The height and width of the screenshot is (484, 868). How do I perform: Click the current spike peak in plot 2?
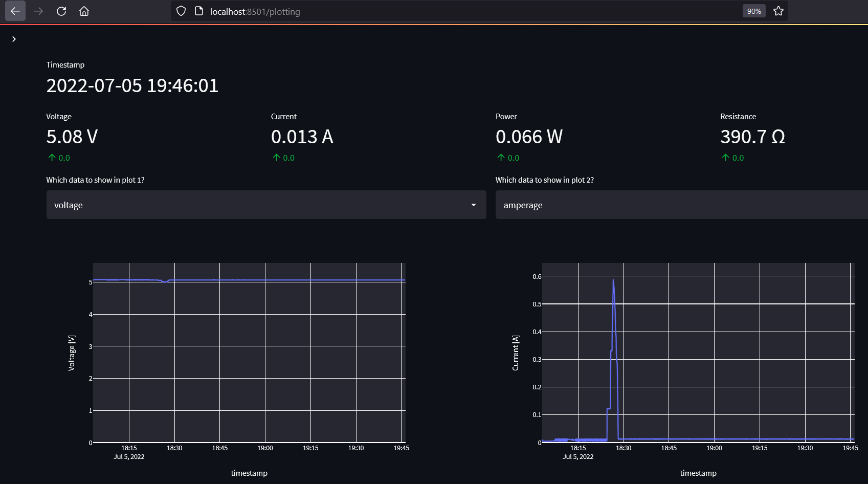coord(613,280)
